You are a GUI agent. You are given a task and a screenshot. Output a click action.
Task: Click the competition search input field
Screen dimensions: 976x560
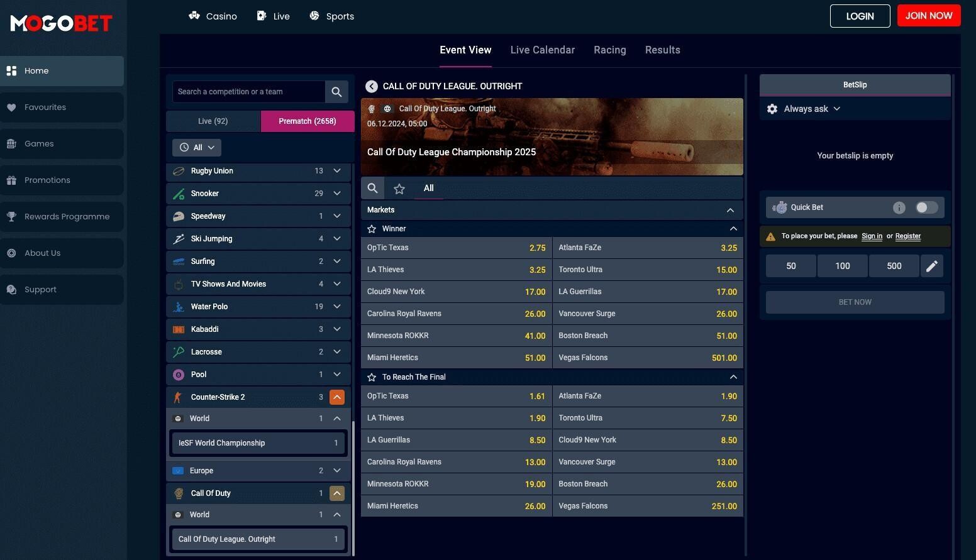pos(249,92)
